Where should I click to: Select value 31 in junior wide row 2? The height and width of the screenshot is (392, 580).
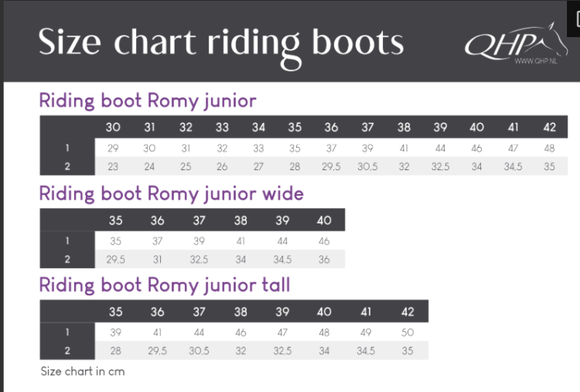click(x=157, y=260)
